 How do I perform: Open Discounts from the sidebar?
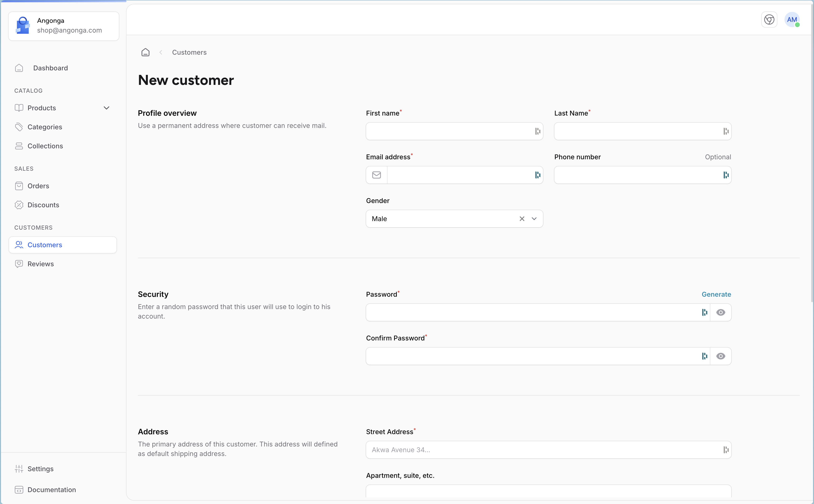[43, 205]
